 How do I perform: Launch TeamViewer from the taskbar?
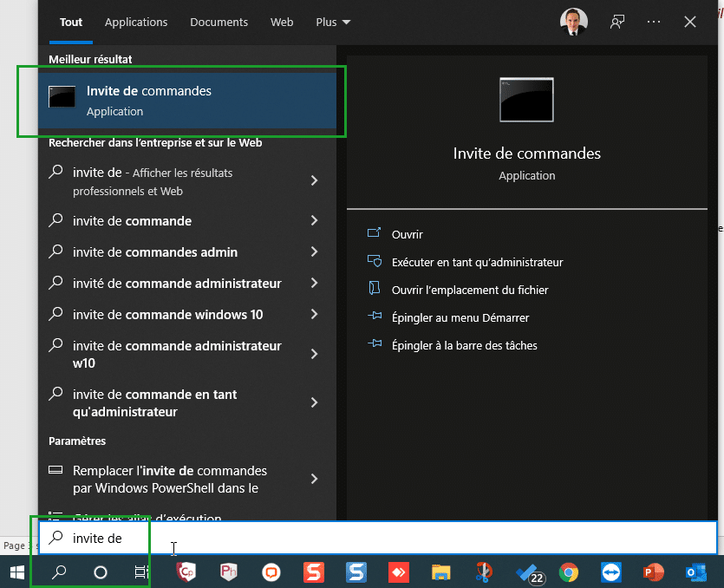(x=611, y=572)
